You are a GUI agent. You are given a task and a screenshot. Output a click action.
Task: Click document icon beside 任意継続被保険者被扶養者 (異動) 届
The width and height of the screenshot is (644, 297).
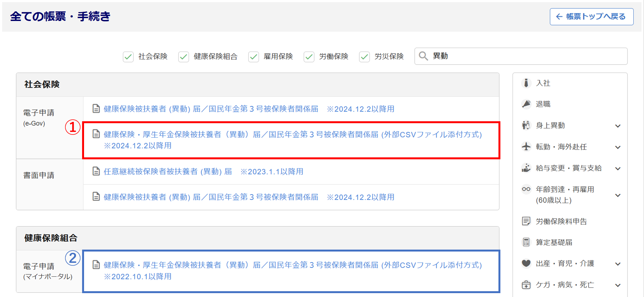(96, 171)
